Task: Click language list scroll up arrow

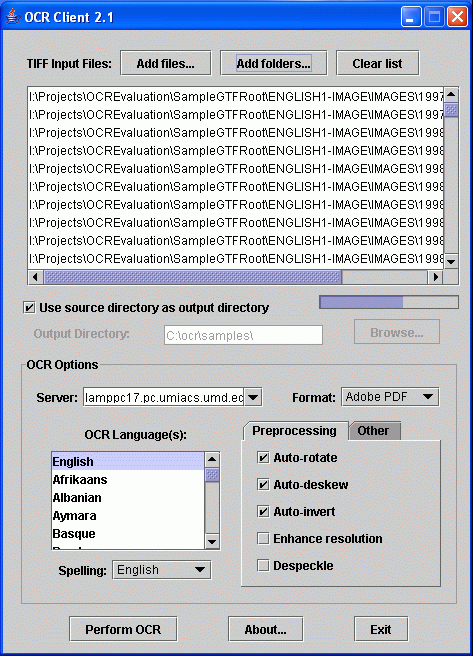Action: (212, 459)
